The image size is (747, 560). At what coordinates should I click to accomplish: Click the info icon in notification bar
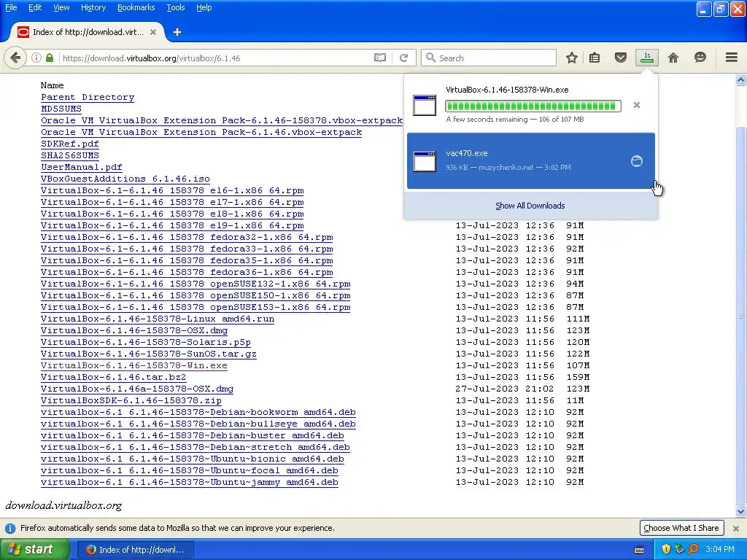coord(10,529)
